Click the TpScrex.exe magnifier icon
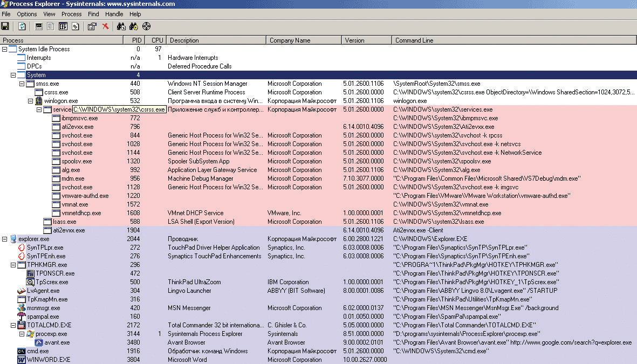Image resolution: width=637 pixels, height=364 pixels. (30, 282)
